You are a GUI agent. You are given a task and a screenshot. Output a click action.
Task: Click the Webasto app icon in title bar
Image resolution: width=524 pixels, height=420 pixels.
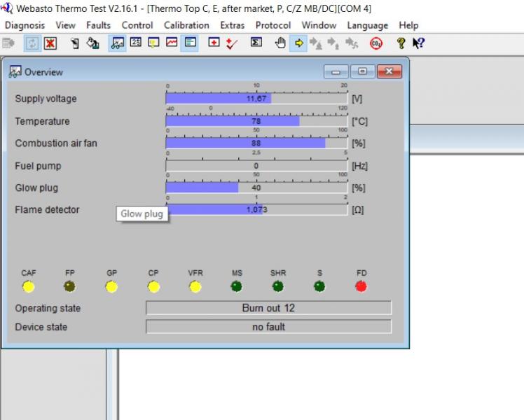pyautogui.click(x=7, y=8)
